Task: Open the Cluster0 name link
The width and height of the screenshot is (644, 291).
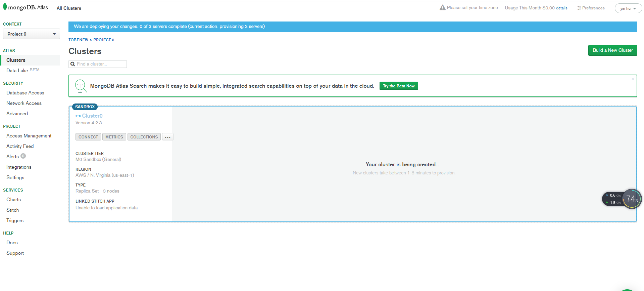Action: click(x=92, y=116)
